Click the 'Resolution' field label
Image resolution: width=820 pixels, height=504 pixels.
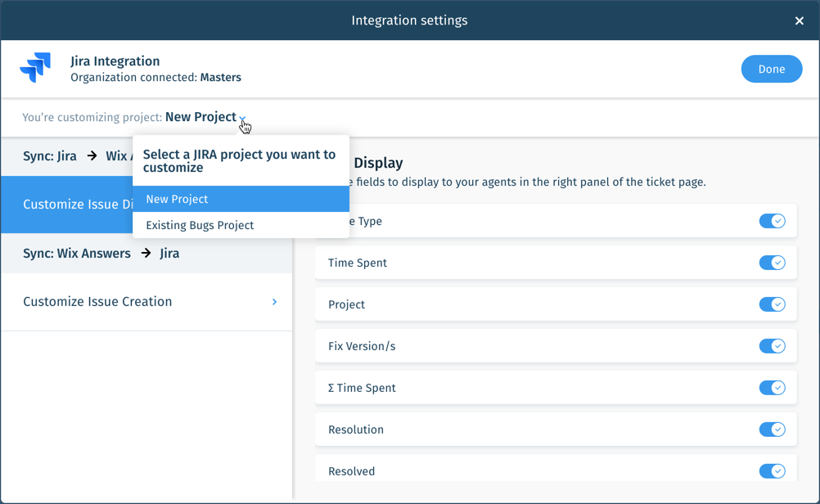coord(356,430)
